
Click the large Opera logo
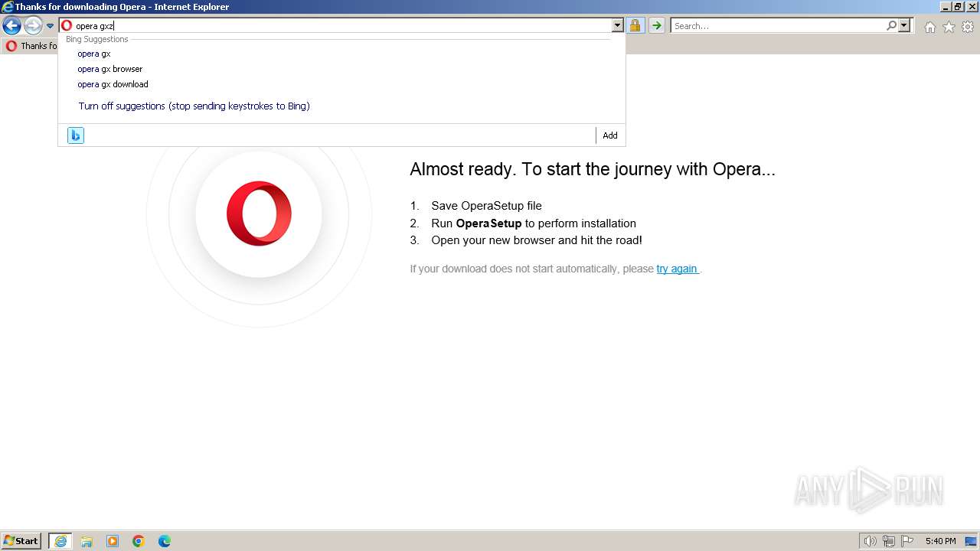point(259,214)
